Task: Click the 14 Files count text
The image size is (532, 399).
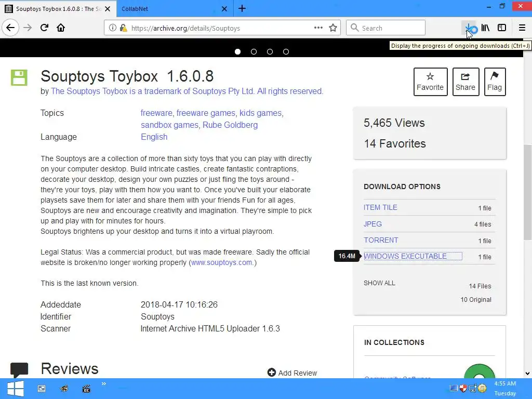Action: click(480, 286)
